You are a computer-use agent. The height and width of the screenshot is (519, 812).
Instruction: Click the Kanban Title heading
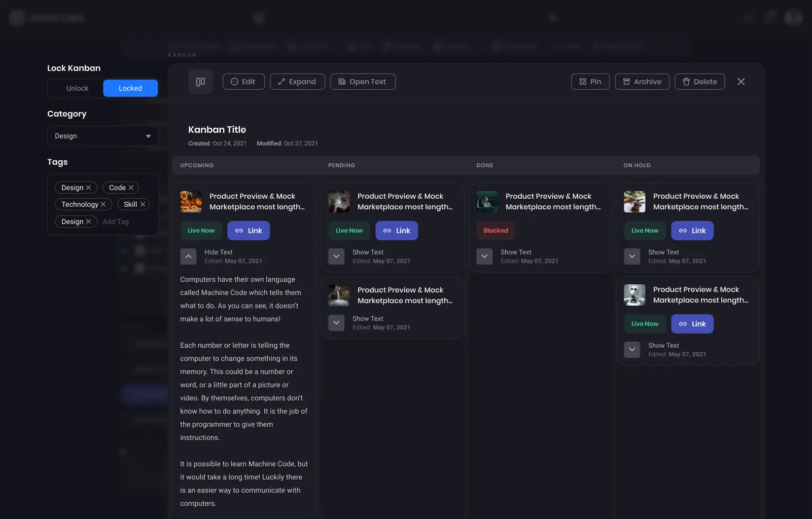217,130
